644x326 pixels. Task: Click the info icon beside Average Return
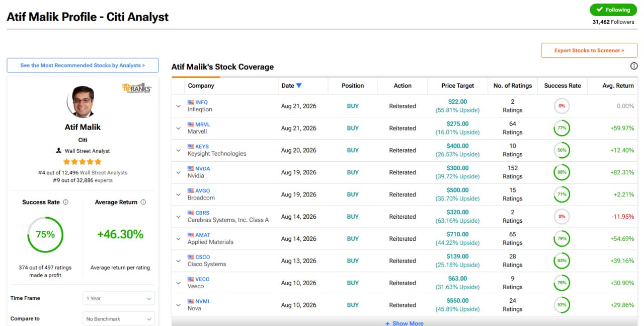point(143,202)
